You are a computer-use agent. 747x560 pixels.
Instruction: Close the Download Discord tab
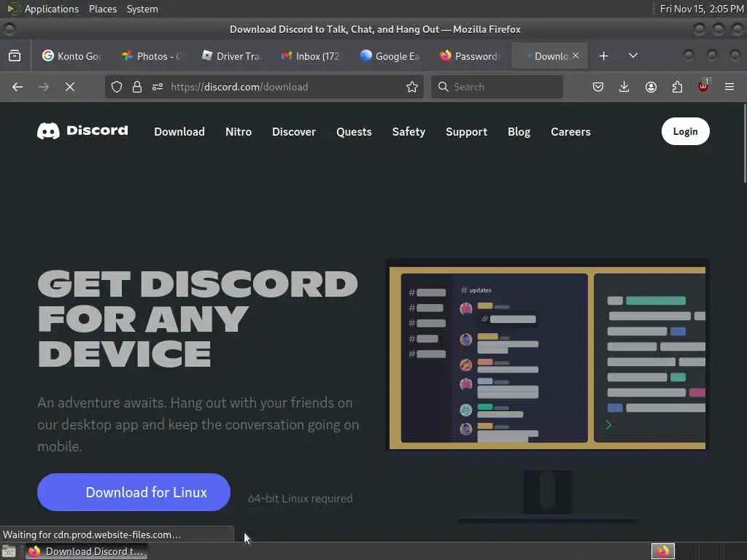point(576,55)
